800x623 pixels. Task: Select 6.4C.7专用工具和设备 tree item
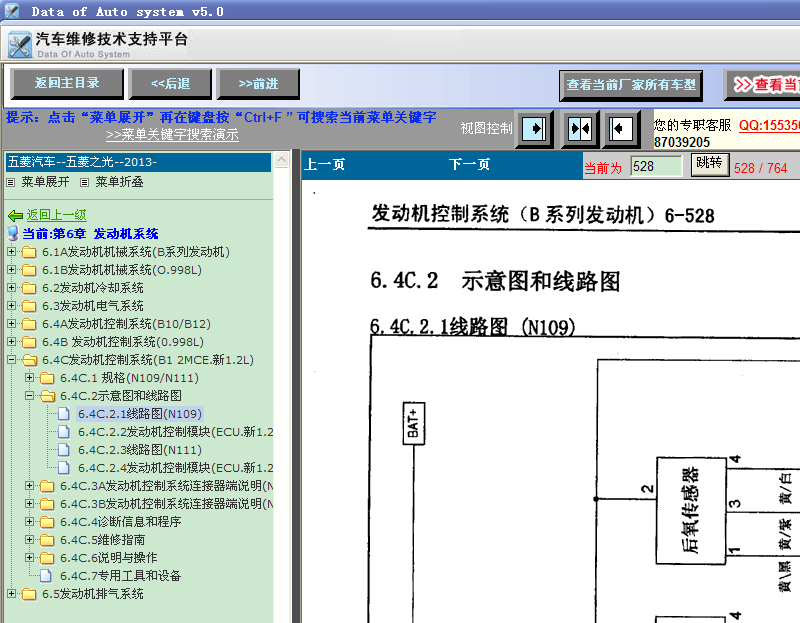(120, 576)
